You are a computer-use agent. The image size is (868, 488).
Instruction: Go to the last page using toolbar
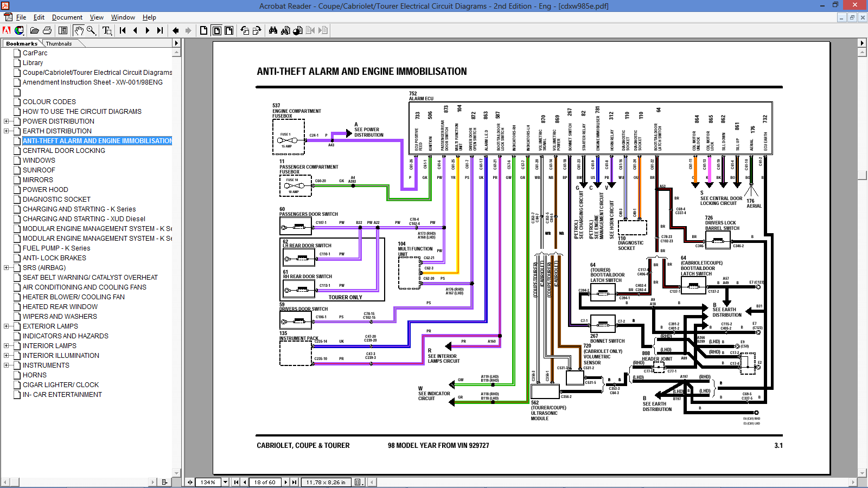(x=160, y=30)
